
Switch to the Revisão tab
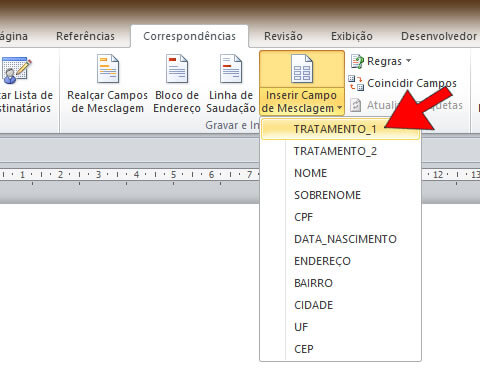283,36
